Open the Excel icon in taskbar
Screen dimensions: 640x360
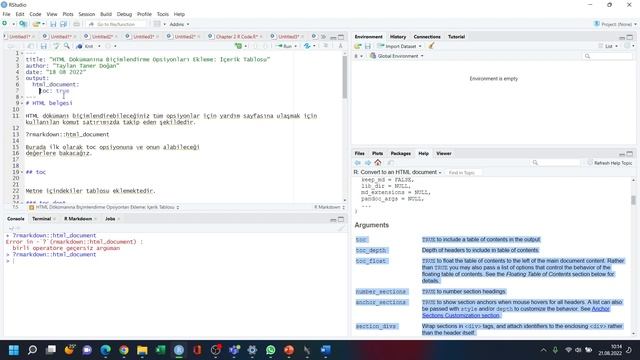[160, 350]
